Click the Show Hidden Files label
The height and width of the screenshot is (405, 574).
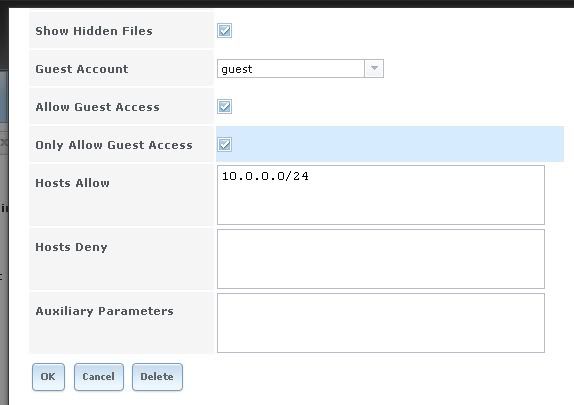(94, 31)
